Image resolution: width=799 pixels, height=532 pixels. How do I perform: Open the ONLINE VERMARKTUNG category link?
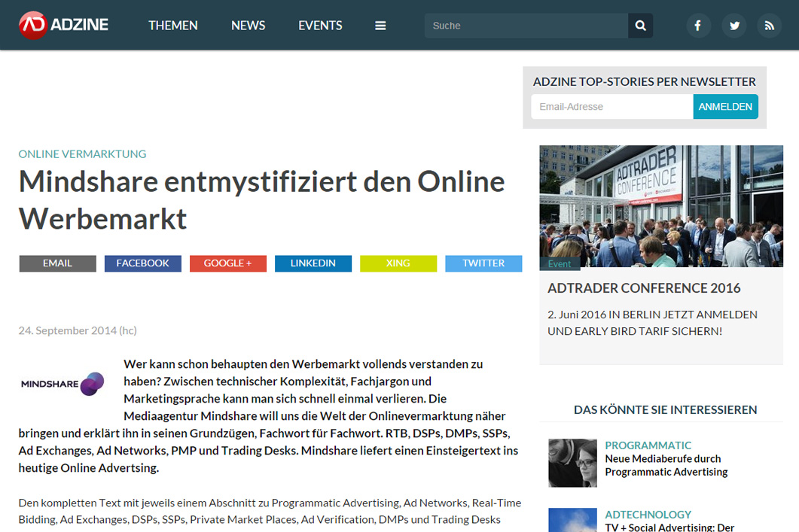click(x=82, y=154)
